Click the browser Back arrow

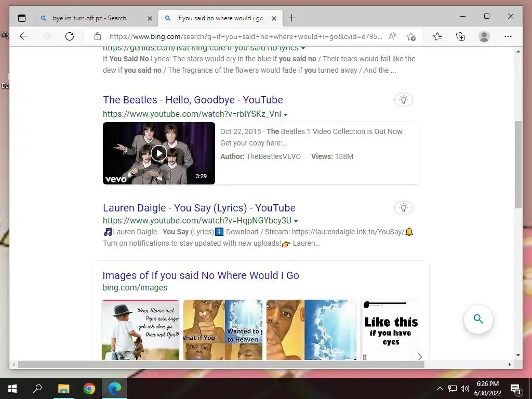click(24, 36)
